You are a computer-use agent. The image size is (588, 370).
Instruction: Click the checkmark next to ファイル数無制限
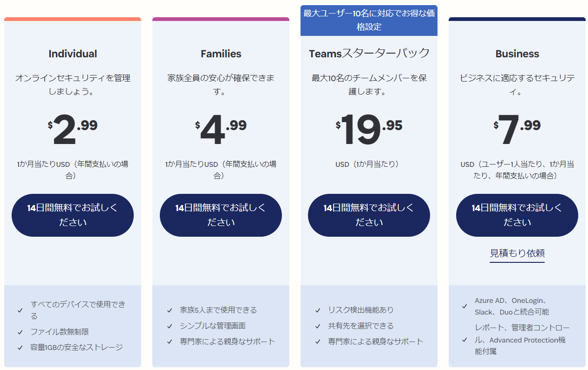[20, 333]
